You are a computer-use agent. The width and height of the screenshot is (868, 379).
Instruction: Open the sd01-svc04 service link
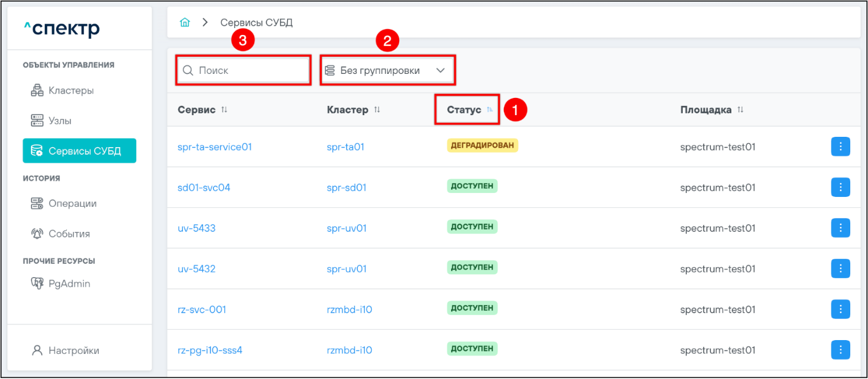[204, 187]
